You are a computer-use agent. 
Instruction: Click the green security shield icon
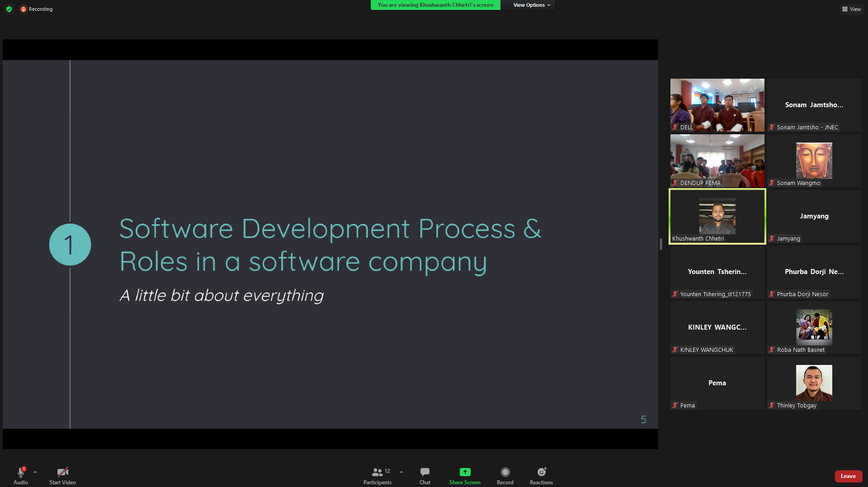click(x=9, y=9)
